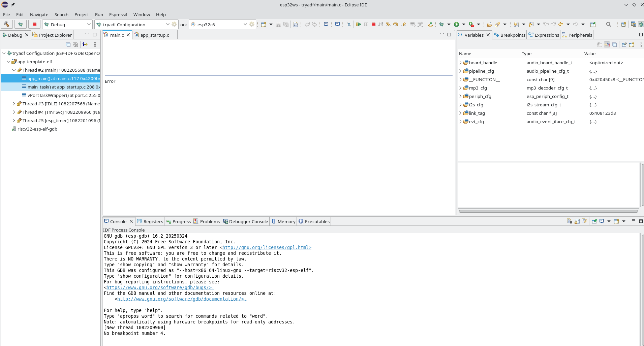The image size is (644, 346).
Task: Toggle Word Wrap in Console toolbar
Action: point(585,221)
